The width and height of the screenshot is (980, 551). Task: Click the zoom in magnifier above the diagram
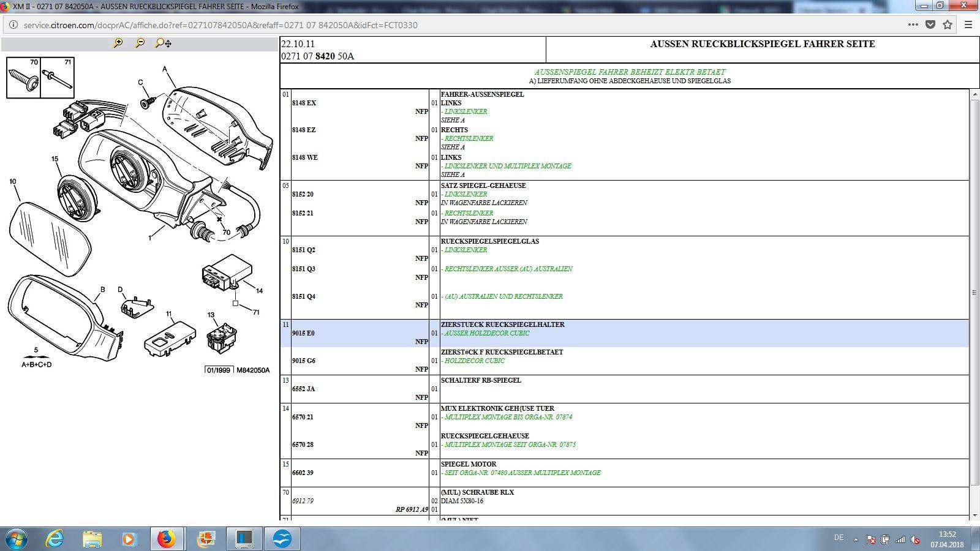[118, 43]
